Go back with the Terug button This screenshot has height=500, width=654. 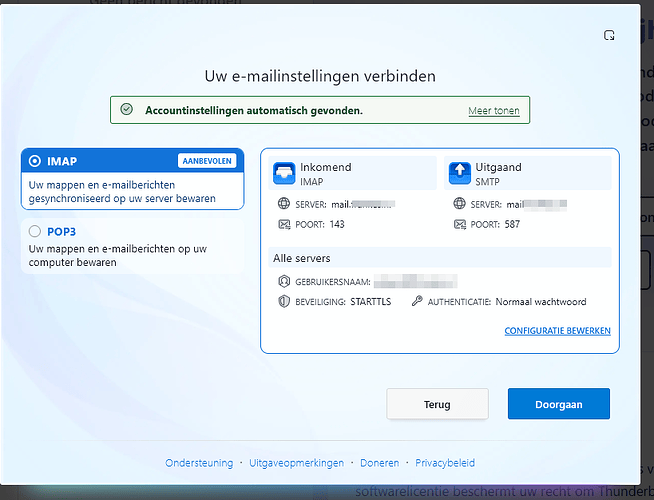pos(437,404)
